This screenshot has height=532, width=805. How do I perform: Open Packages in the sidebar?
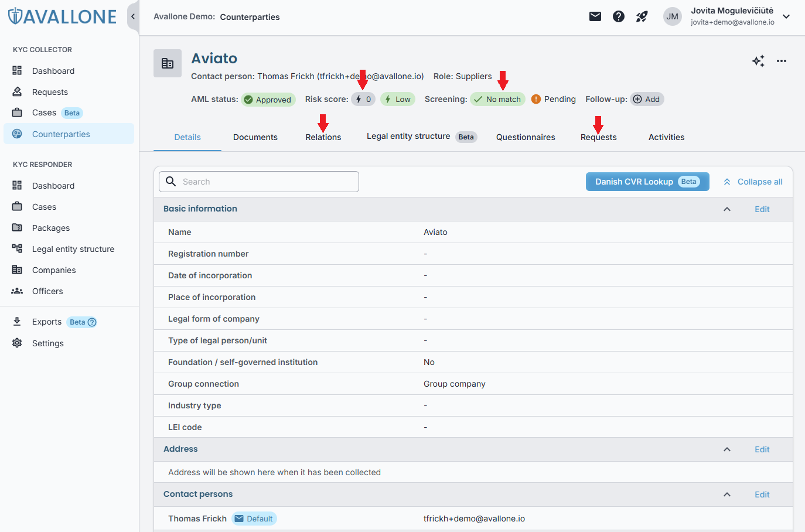(69, 228)
